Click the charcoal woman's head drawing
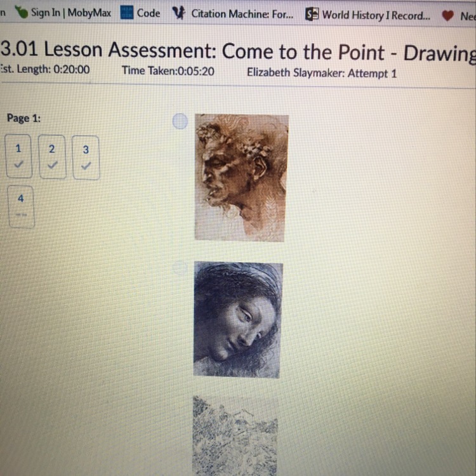The height and width of the screenshot is (476, 476). point(238,320)
